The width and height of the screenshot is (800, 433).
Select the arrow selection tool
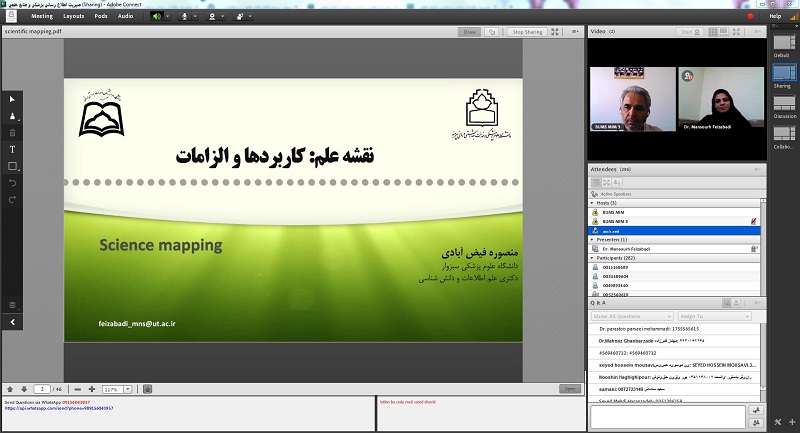coord(12,99)
